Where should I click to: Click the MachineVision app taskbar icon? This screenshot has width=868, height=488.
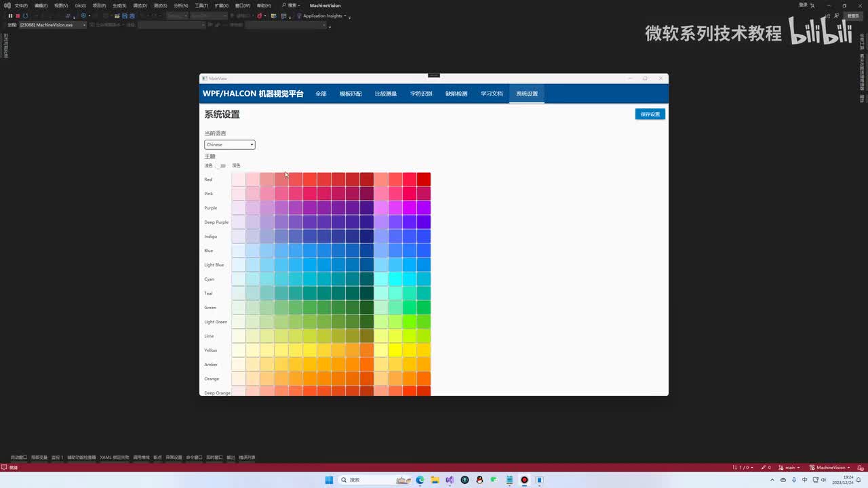coord(539,480)
